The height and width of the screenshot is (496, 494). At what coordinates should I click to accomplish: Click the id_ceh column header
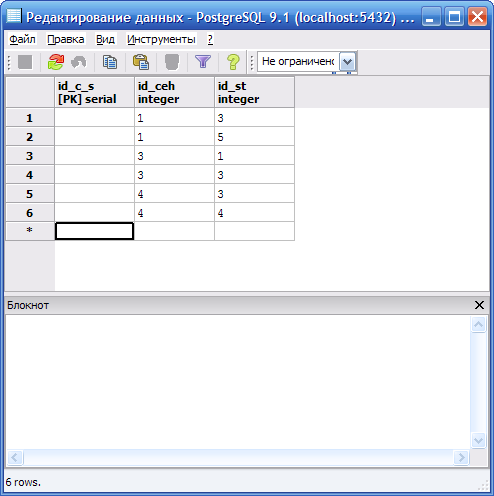[x=174, y=92]
